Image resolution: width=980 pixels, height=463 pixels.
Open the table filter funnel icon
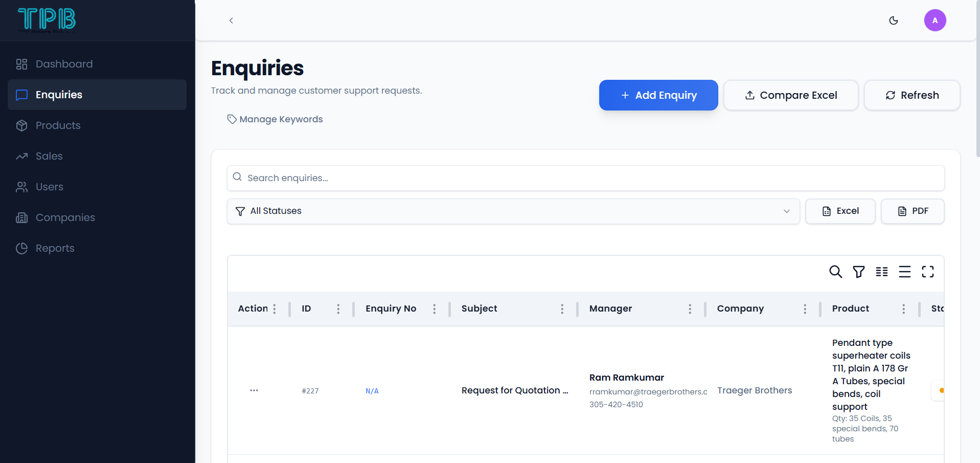pyautogui.click(x=858, y=272)
